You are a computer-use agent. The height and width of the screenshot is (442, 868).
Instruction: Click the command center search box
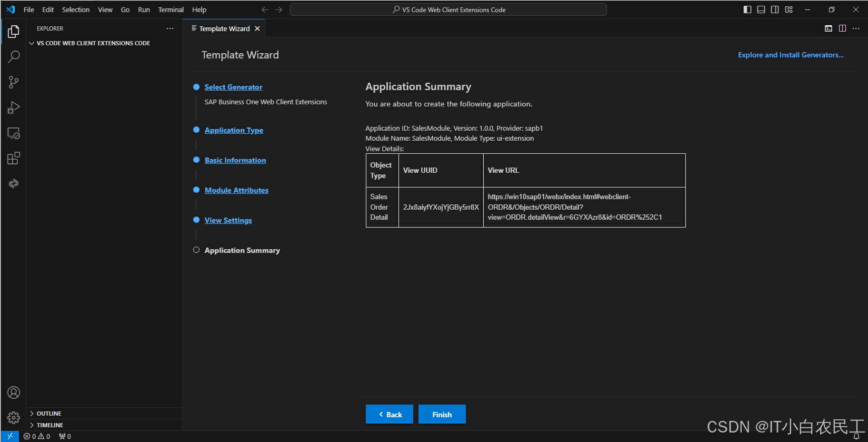[x=448, y=9]
